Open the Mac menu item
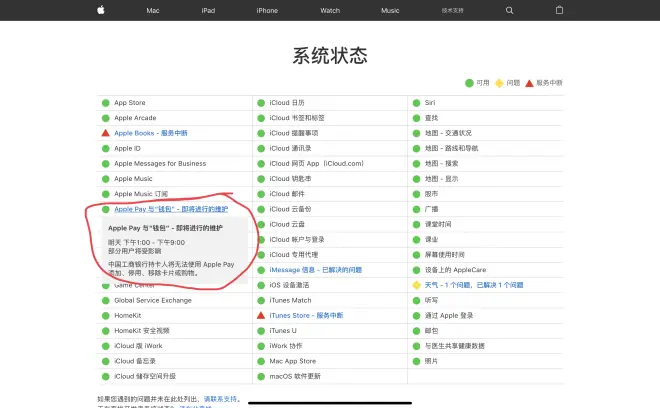 [x=153, y=10]
